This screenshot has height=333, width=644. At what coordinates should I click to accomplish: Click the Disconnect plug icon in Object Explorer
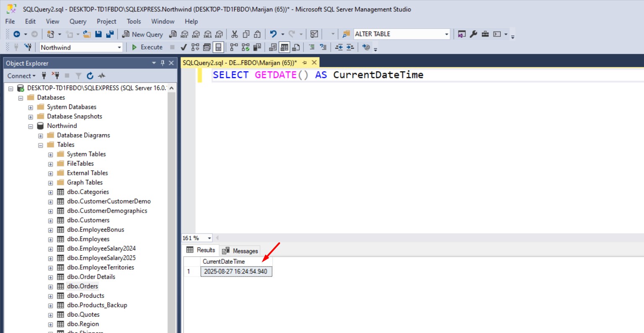tap(55, 76)
